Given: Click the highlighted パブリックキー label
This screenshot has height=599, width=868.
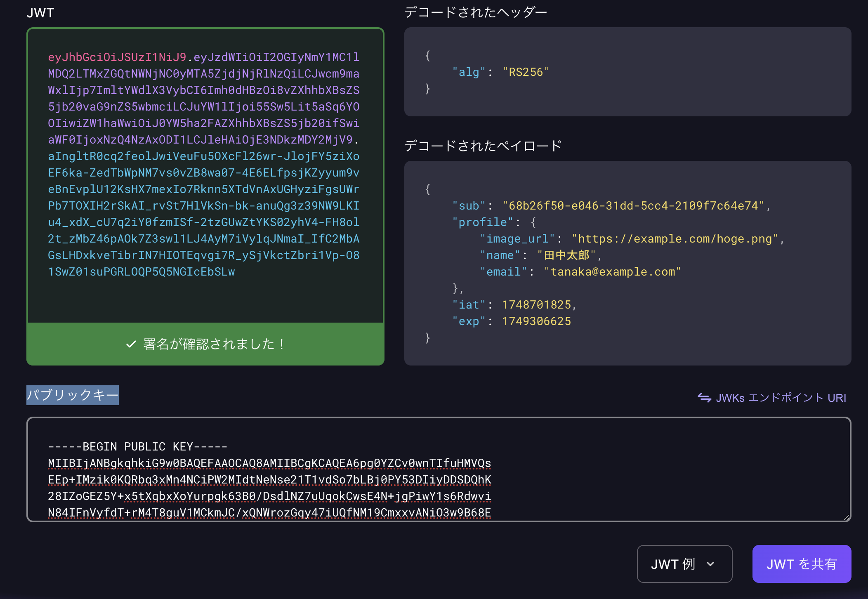Looking at the screenshot, I should pyautogui.click(x=73, y=395).
